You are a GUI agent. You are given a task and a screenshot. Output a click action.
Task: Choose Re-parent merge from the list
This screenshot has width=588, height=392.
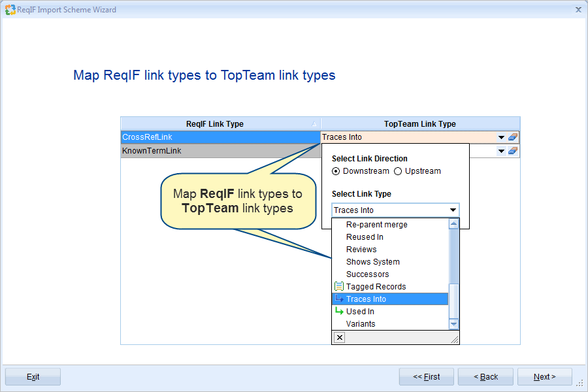point(390,224)
